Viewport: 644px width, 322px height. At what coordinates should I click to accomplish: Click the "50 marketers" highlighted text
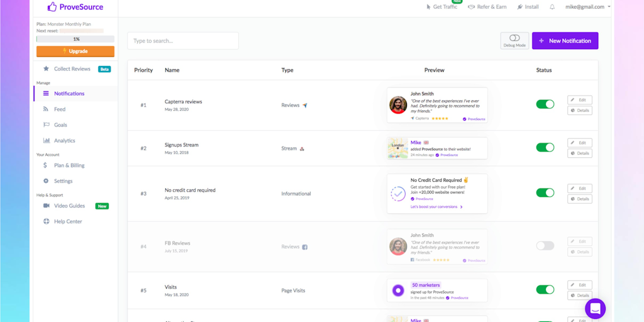(426, 285)
